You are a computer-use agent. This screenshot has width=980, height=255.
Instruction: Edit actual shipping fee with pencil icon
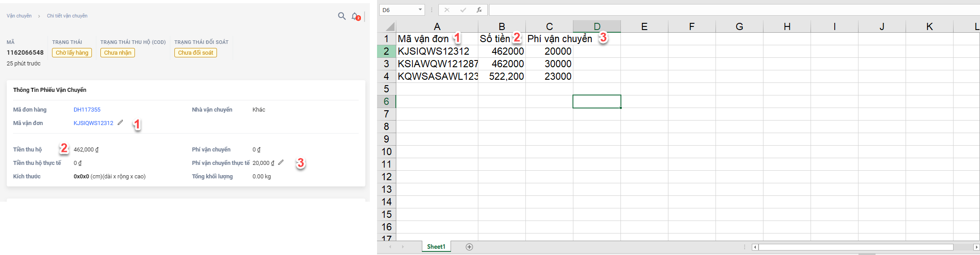281,163
